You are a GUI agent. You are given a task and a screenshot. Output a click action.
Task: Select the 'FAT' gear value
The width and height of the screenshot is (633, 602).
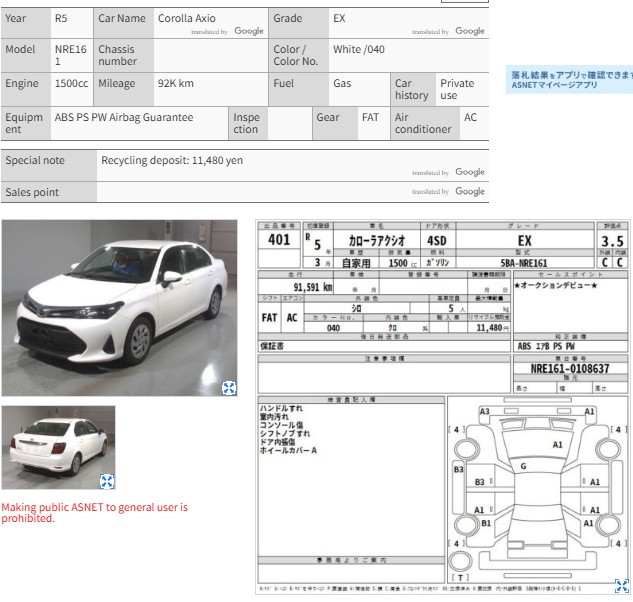coord(370,117)
